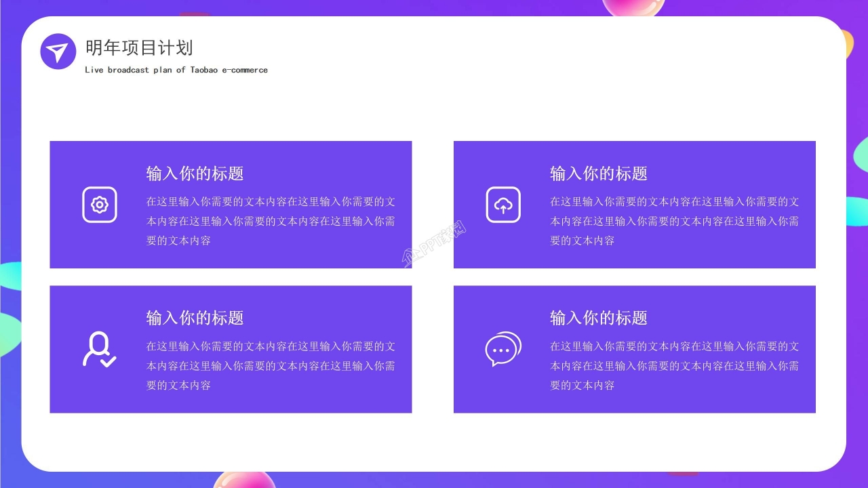Select the user checkmark icon
Image resolution: width=868 pixels, height=488 pixels.
(99, 349)
